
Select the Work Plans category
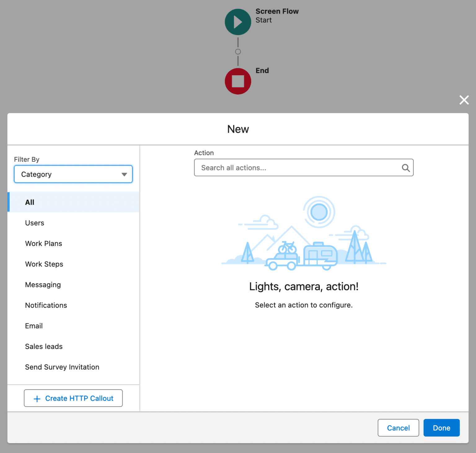coord(43,243)
